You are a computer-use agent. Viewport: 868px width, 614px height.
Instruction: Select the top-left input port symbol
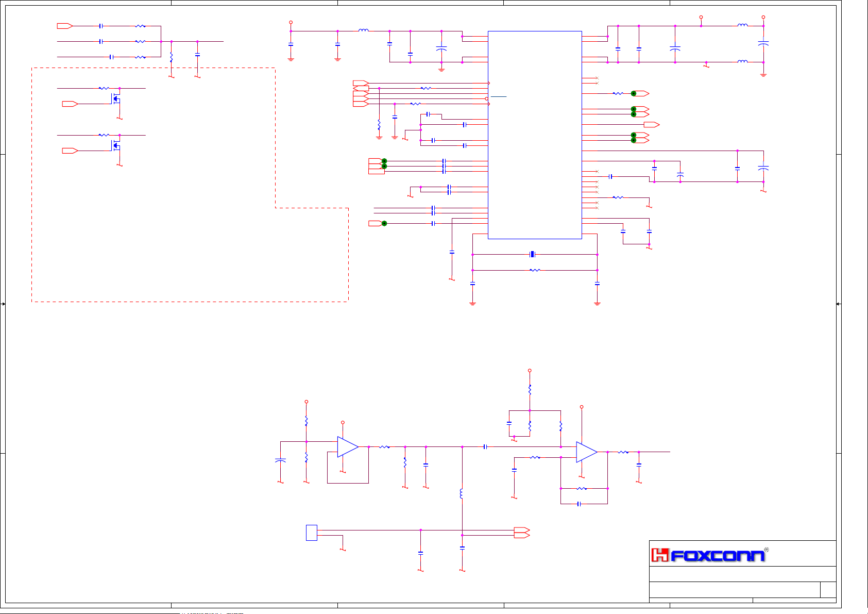pyautogui.click(x=64, y=26)
